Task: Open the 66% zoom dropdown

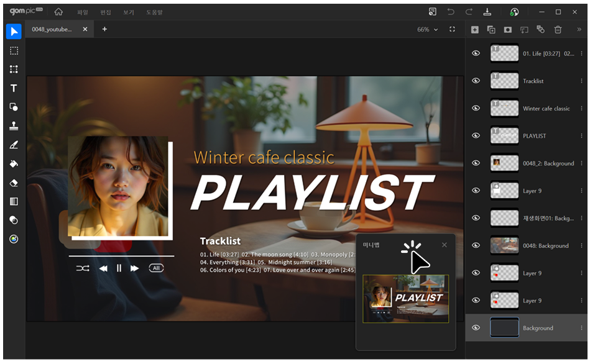Action: (428, 29)
